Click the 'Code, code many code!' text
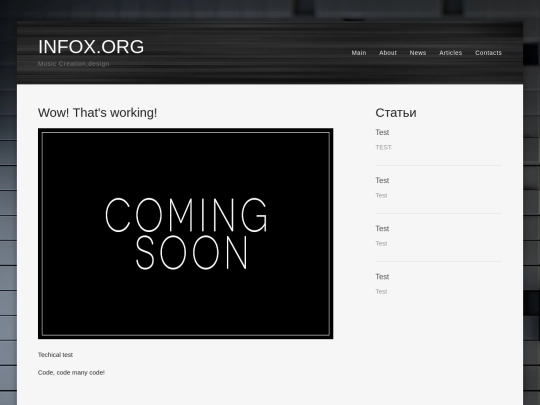540x405 pixels. point(71,373)
